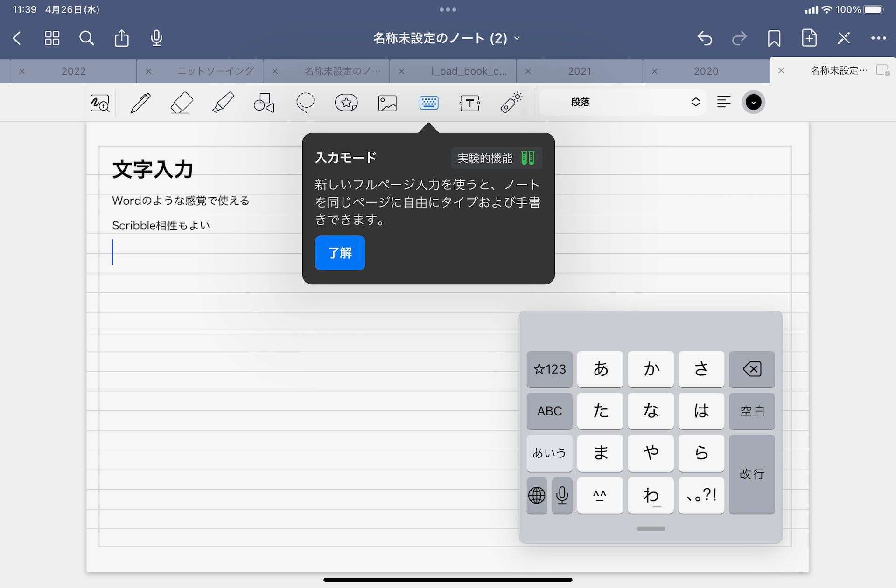Open the 段落 paragraph style dropdown

[622, 102]
